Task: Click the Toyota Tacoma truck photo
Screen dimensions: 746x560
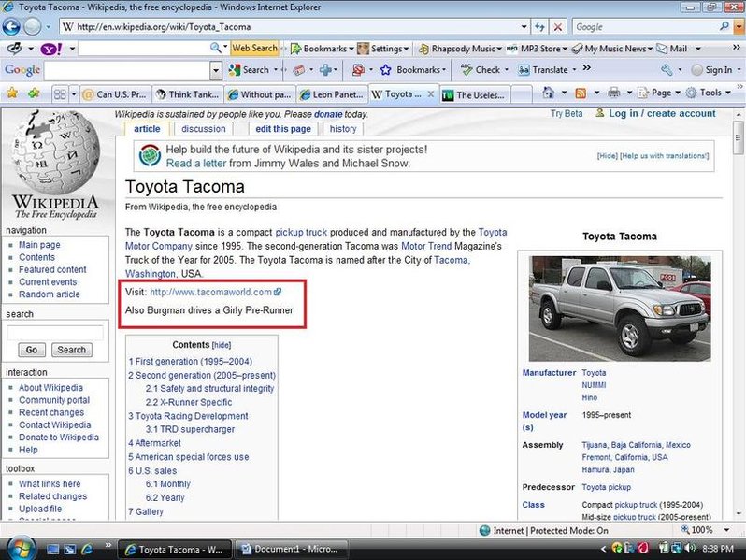Action: 620,309
